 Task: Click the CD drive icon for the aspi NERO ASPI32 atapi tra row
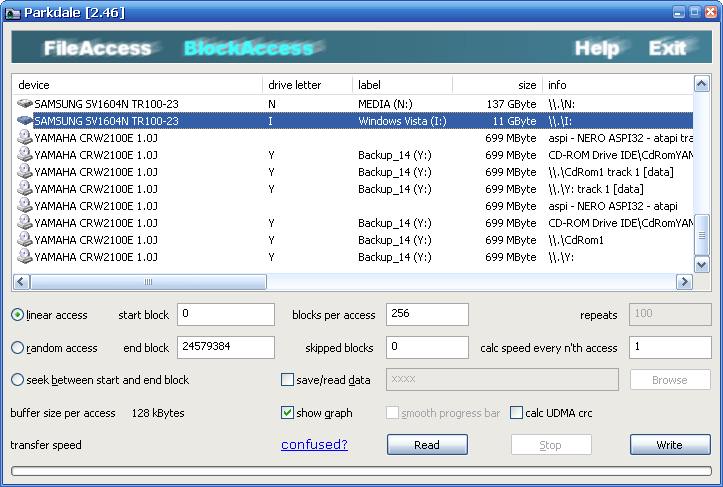tap(25, 138)
